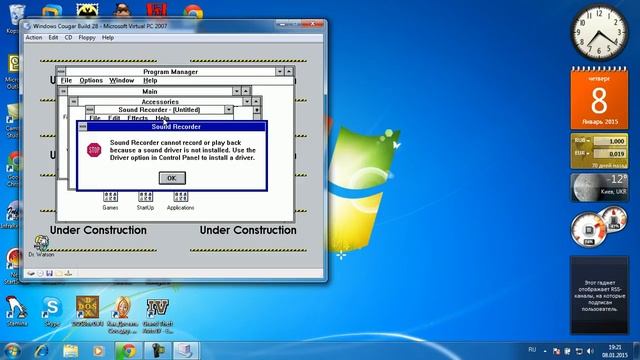Click the weather gadget showing -12°
The height and width of the screenshot is (360, 640).
click(599, 188)
